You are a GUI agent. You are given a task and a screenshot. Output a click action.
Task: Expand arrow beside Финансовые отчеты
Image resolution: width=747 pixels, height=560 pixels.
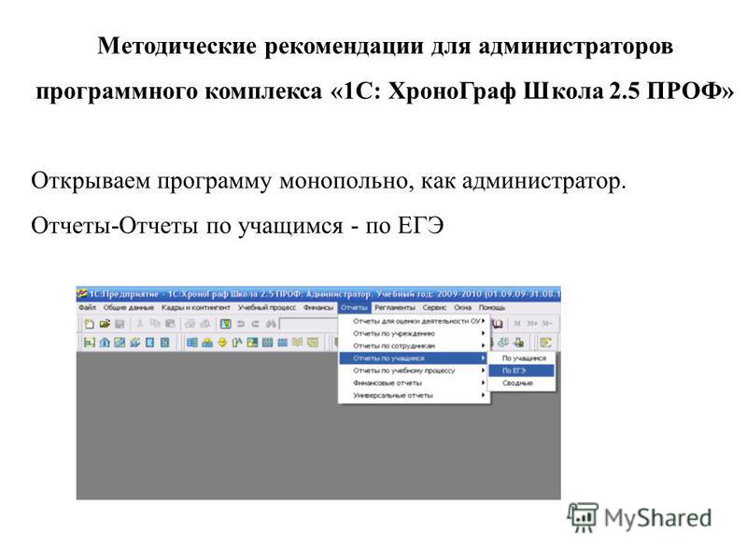pyautogui.click(x=484, y=383)
